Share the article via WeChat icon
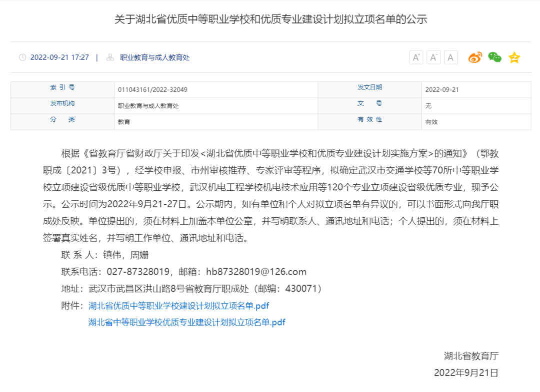The width and height of the screenshot is (540, 392). coord(494,57)
